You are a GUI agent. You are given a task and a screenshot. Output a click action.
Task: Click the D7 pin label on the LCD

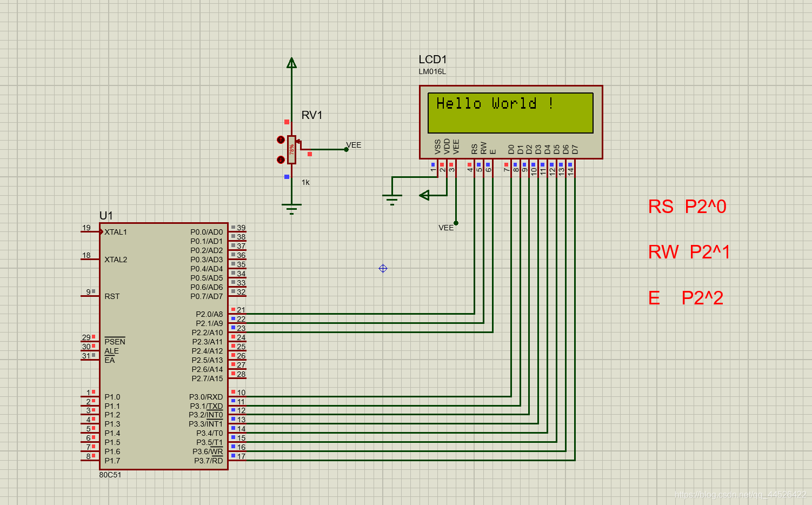click(575, 149)
